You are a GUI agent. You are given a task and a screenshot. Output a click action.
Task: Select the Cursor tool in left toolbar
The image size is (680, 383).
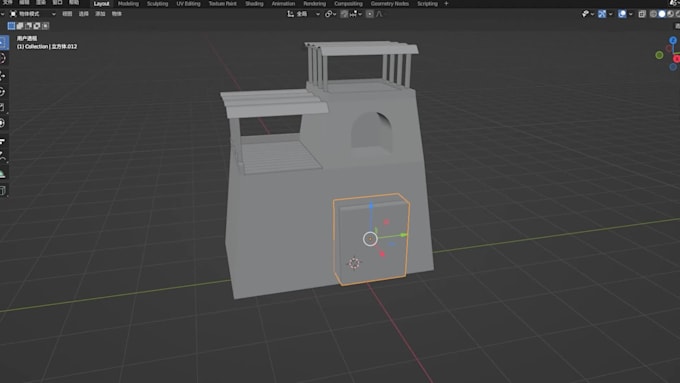point(3,58)
